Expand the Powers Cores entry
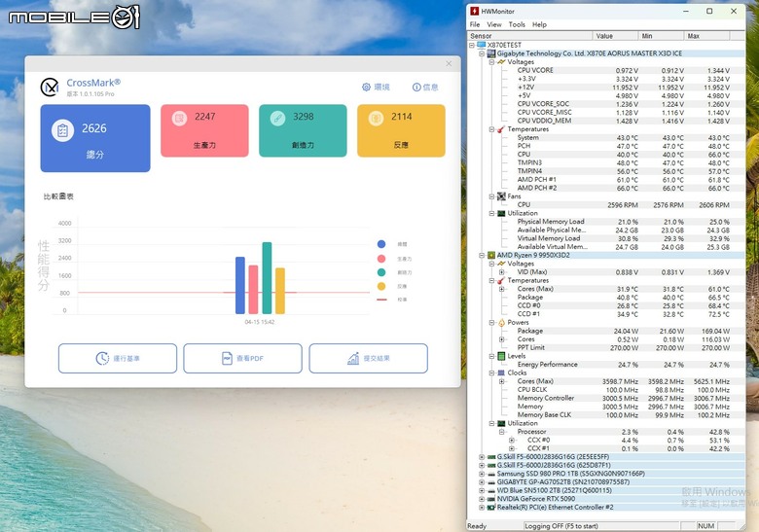Screen dimensions: 759x532 (502, 339)
